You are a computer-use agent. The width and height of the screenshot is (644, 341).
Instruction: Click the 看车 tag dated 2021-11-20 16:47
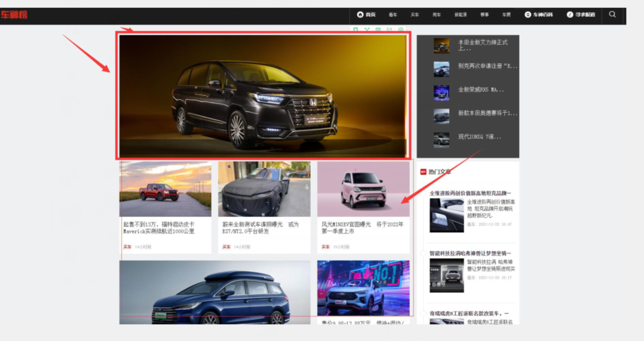click(x=471, y=225)
